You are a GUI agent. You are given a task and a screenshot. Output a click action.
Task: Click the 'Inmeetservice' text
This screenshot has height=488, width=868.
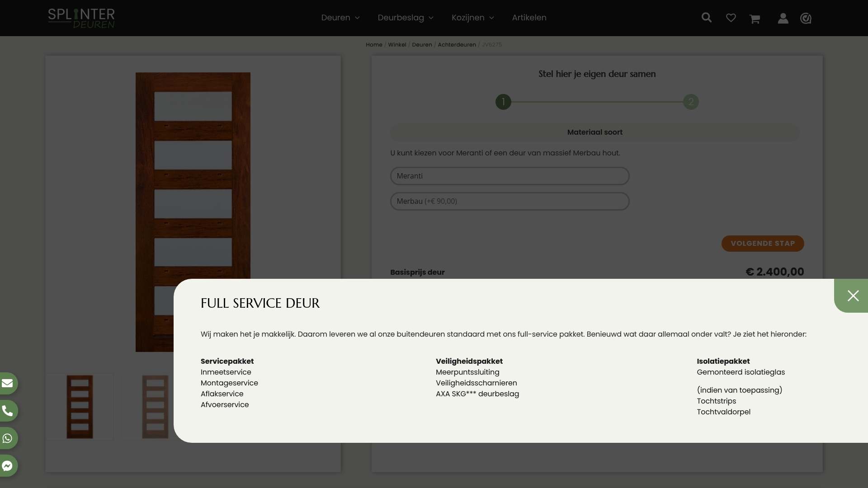point(226,372)
